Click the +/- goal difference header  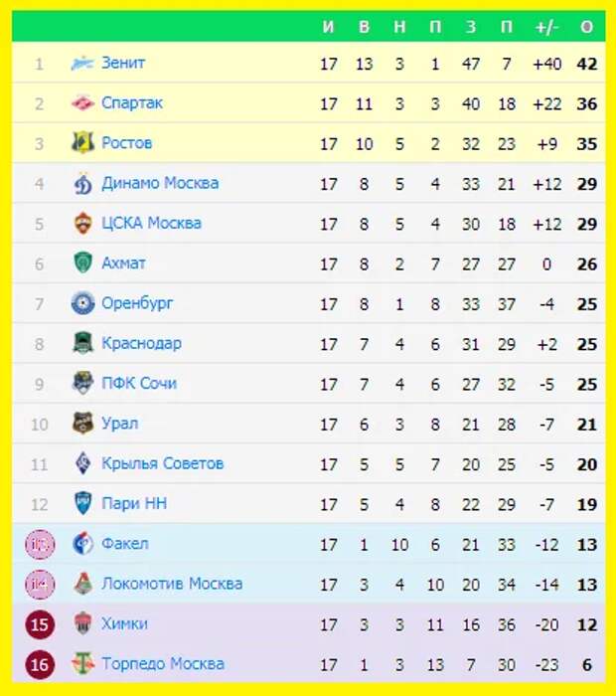[x=546, y=27]
